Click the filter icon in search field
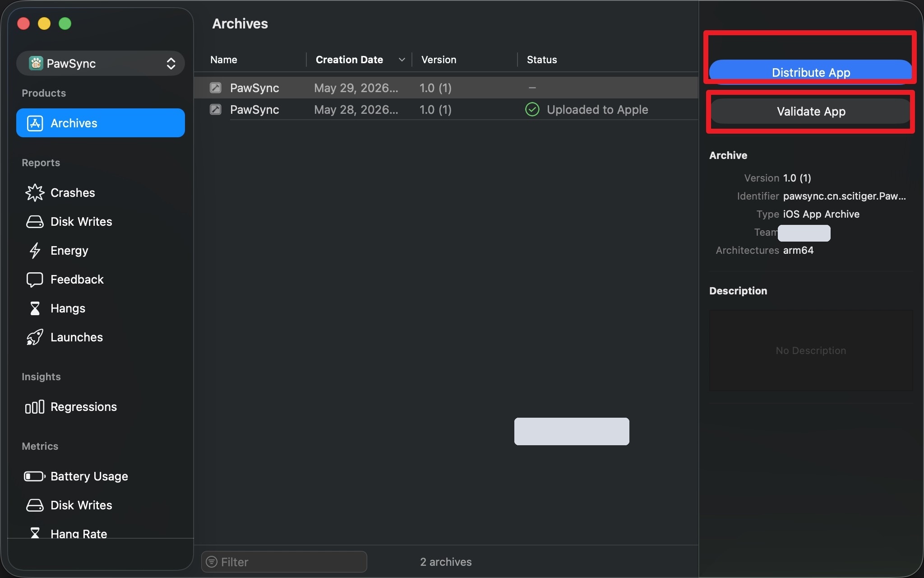This screenshot has height=578, width=924. (211, 562)
